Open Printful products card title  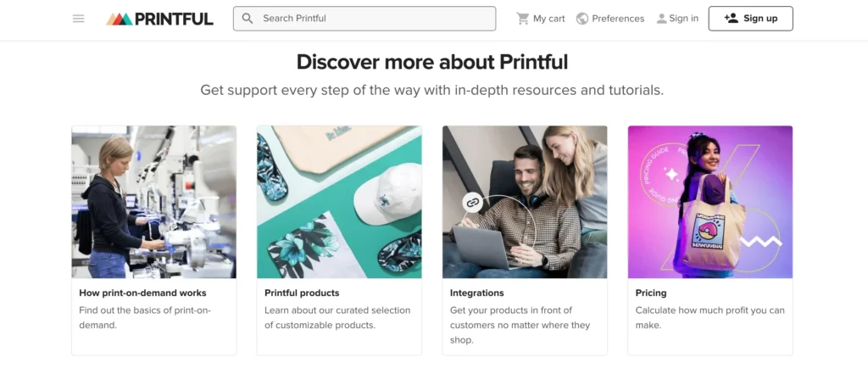pyautogui.click(x=302, y=293)
